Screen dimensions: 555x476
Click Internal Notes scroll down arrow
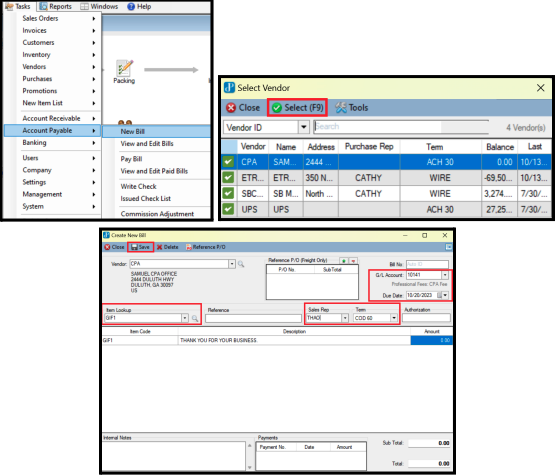250,467
